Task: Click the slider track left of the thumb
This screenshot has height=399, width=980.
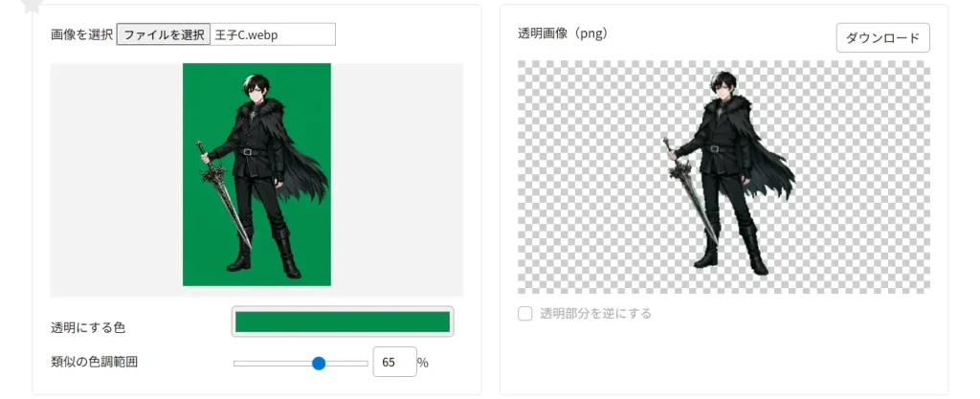Action: tap(272, 364)
